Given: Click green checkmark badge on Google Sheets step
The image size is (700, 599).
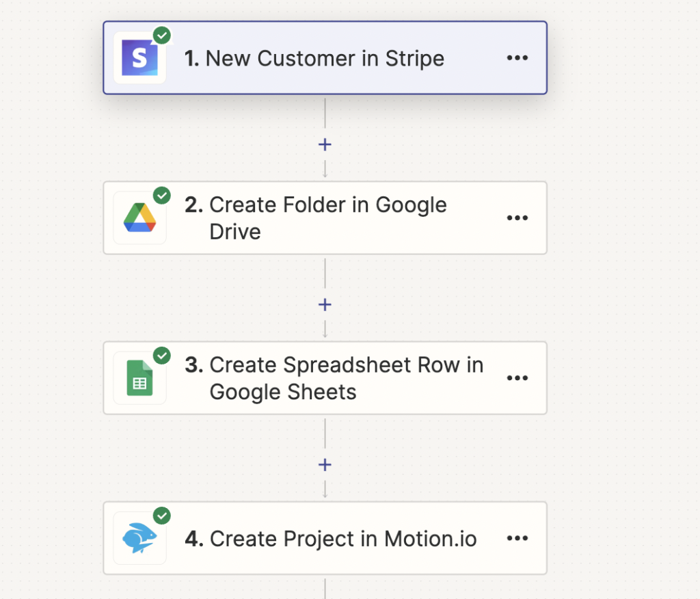Looking at the screenshot, I should (x=162, y=356).
